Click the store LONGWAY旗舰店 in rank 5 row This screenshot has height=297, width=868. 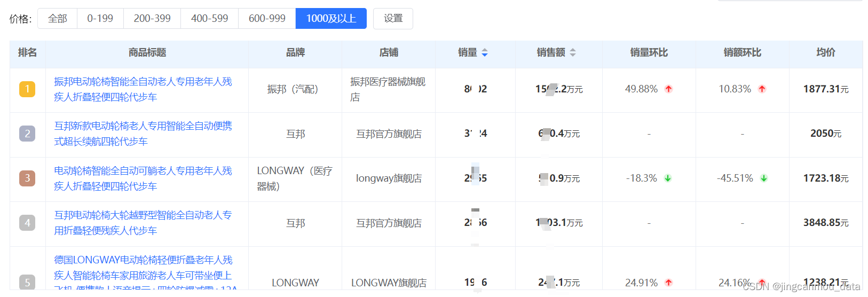coord(389,283)
